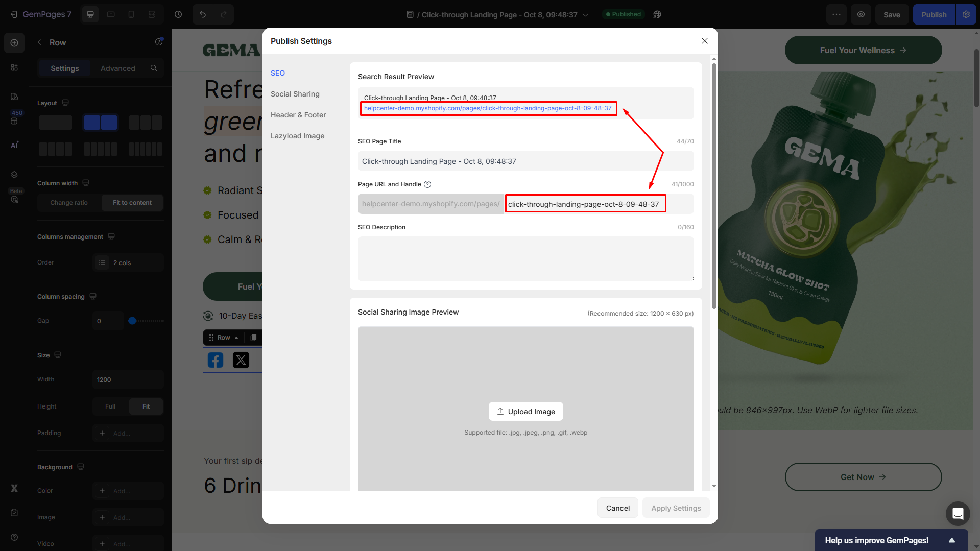Screen dimensions: 980x551
Task: Open the Settings tab
Action: [65, 68]
